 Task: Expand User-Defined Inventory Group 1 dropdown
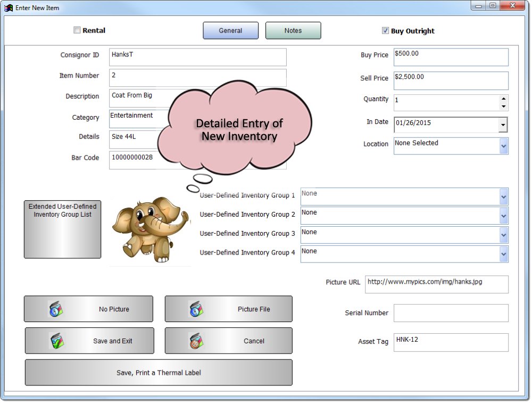click(503, 196)
